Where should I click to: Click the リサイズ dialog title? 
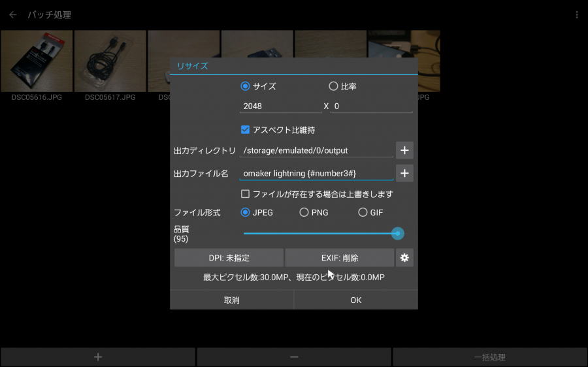(x=192, y=66)
